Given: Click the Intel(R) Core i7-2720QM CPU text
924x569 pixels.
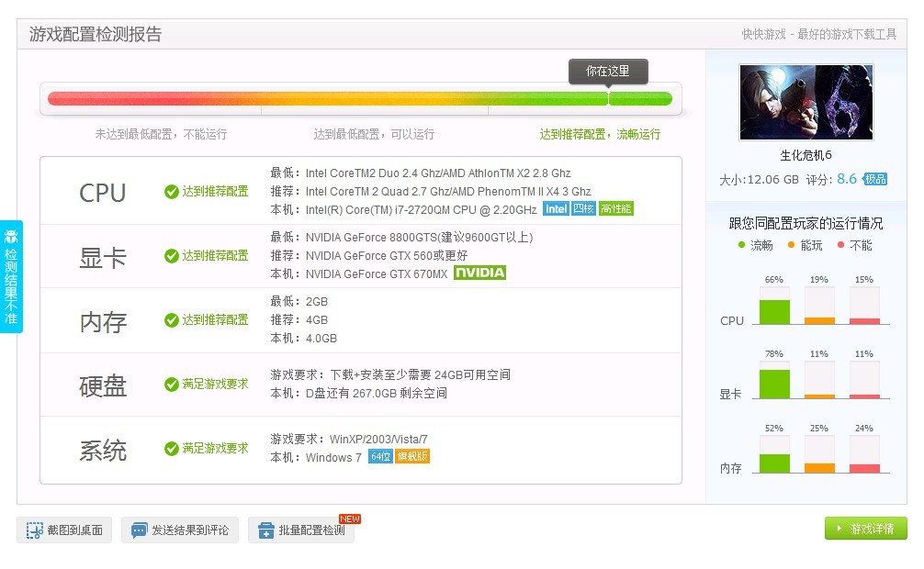Looking at the screenshot, I should [422, 209].
